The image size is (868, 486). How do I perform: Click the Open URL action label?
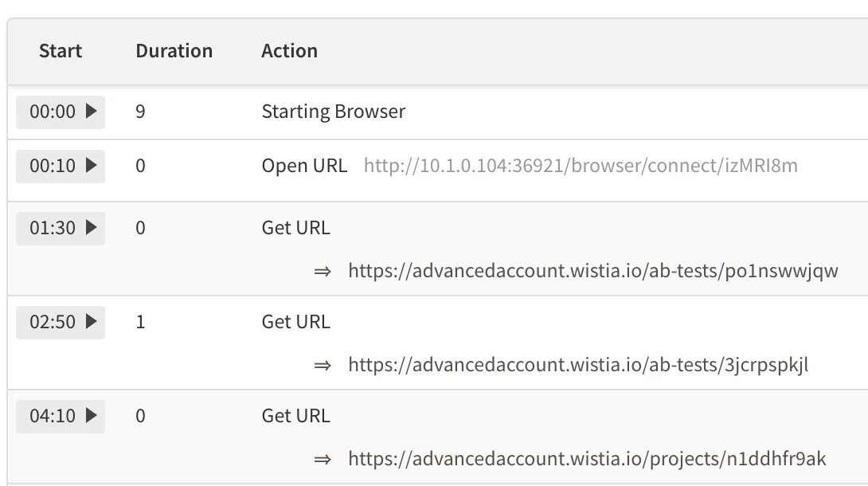(x=304, y=166)
